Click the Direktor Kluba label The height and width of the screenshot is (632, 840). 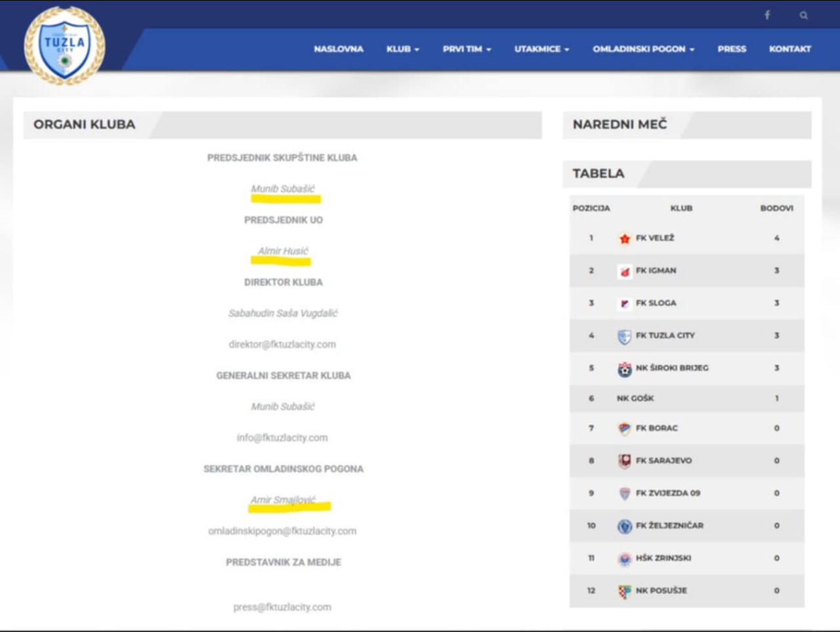point(283,283)
